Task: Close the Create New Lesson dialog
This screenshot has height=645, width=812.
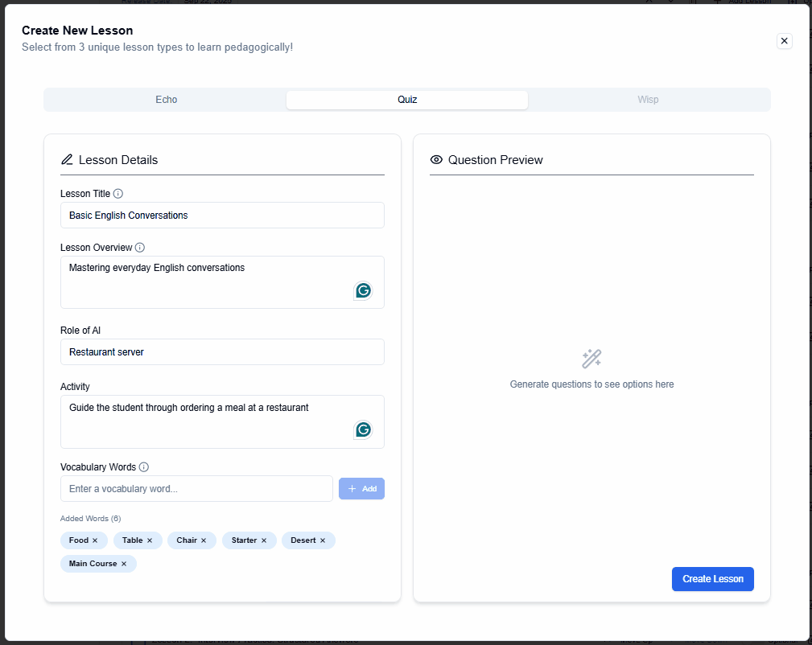Action: pos(785,41)
